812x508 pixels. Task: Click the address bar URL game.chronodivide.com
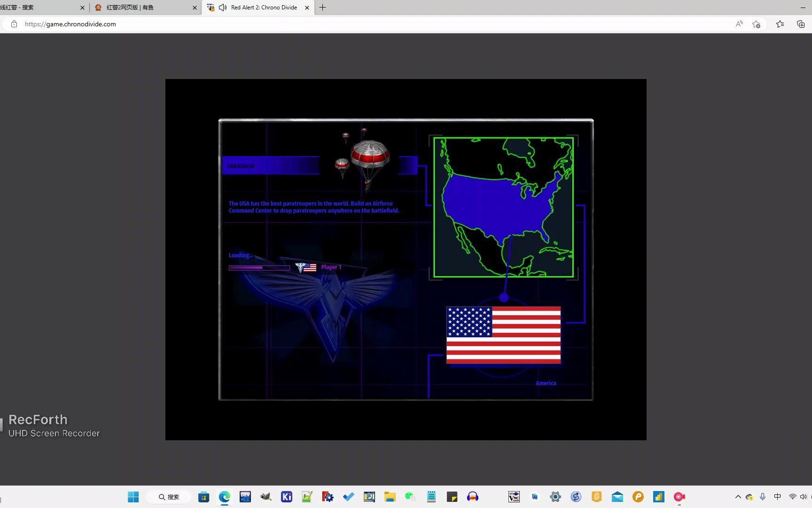pyautogui.click(x=70, y=24)
